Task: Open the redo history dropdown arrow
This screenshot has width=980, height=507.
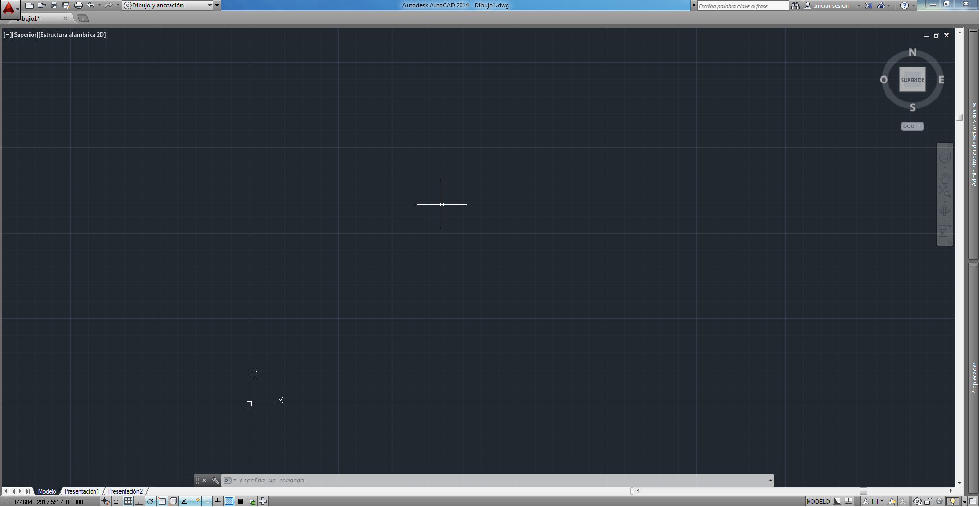Action: [x=117, y=5]
